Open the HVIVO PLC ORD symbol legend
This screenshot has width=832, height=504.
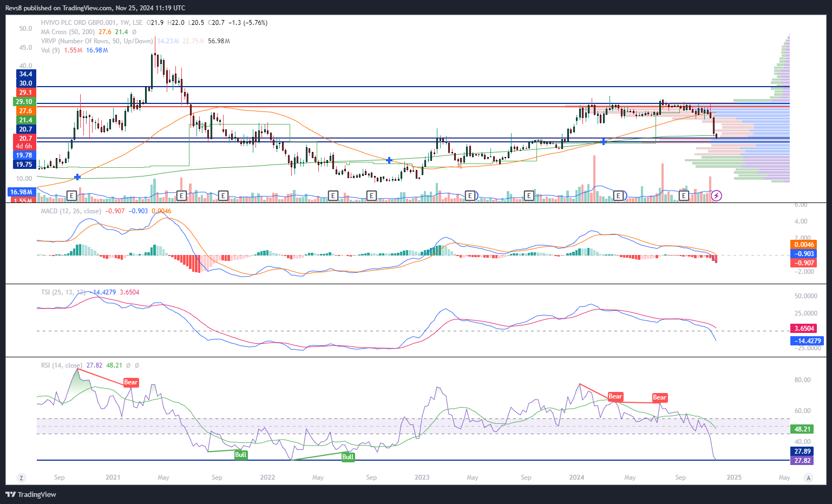pyautogui.click(x=92, y=23)
